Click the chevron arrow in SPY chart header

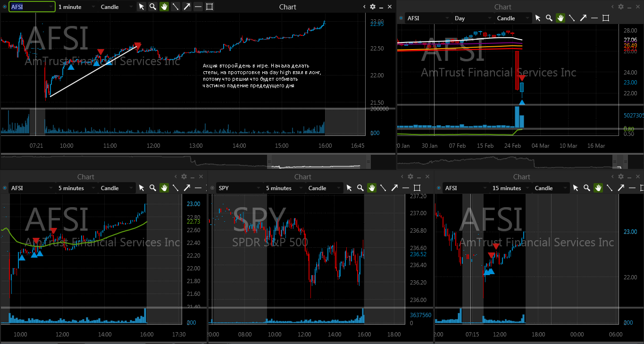402,176
